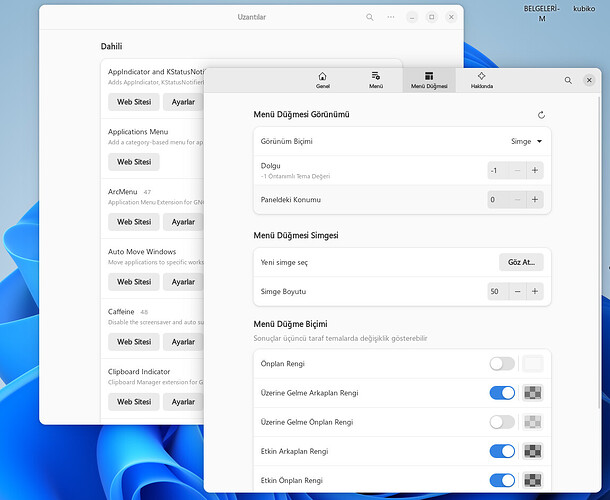
Task: Click Göz At... to choose new icon
Action: pyautogui.click(x=521, y=262)
